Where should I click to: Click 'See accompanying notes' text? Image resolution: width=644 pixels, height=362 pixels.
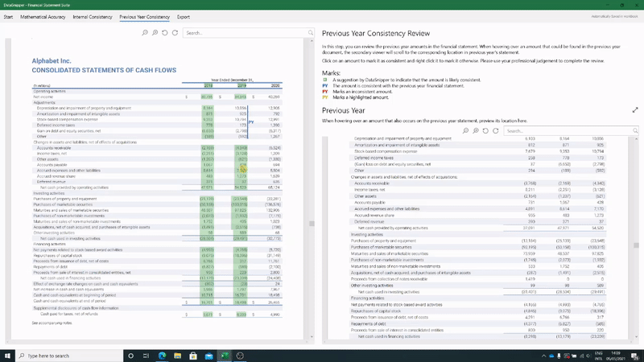[52, 323]
